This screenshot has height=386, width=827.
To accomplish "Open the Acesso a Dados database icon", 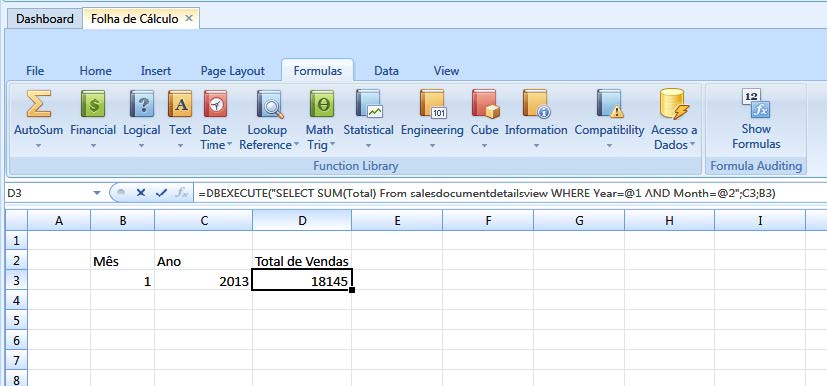I will pyautogui.click(x=674, y=104).
